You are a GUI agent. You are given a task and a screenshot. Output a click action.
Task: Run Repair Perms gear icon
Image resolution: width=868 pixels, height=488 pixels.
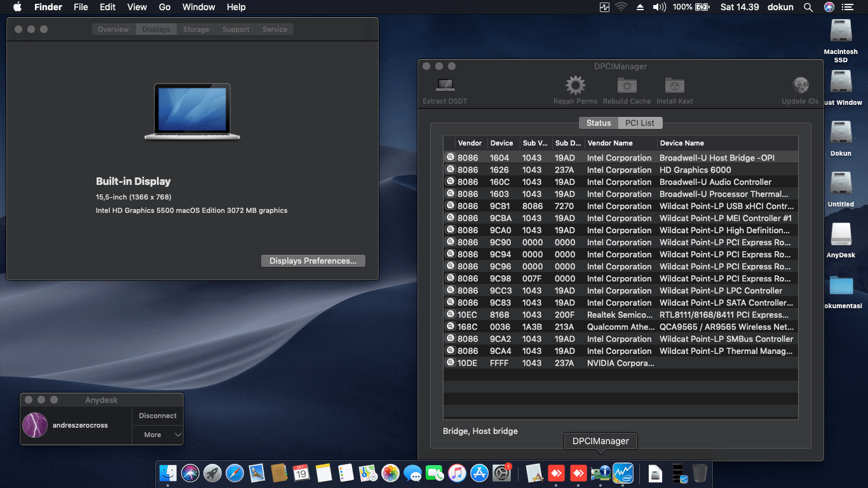click(575, 85)
